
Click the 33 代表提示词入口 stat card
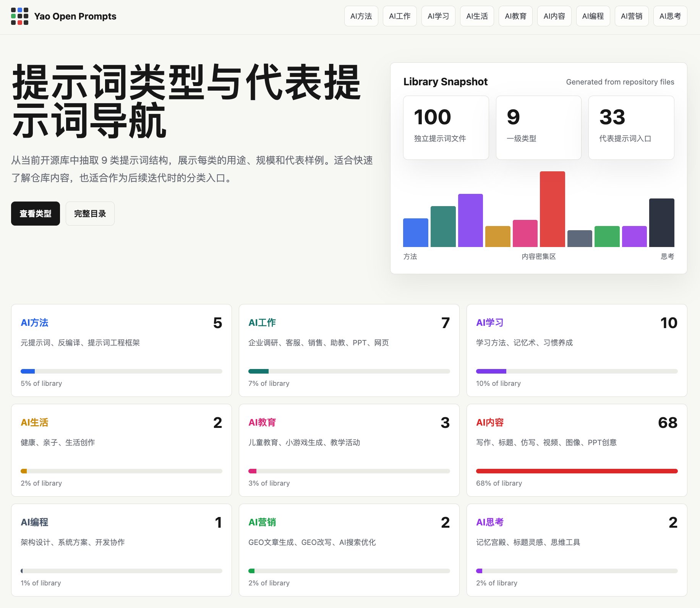click(631, 128)
